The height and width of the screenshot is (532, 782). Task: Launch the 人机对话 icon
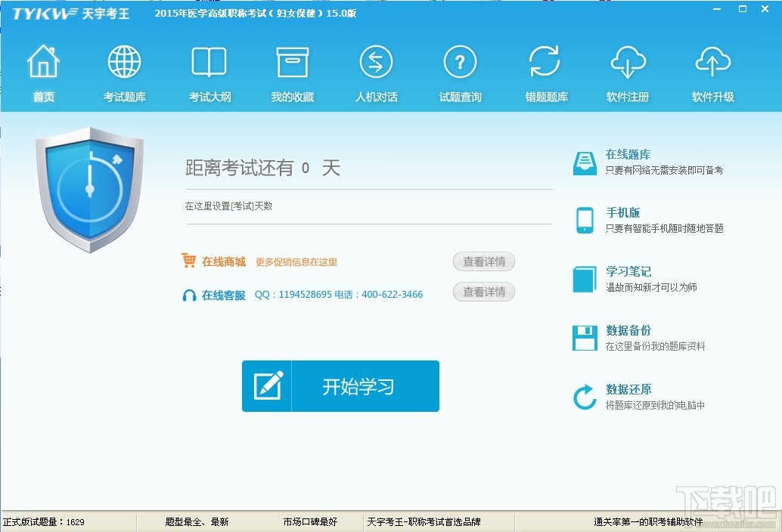[376, 62]
